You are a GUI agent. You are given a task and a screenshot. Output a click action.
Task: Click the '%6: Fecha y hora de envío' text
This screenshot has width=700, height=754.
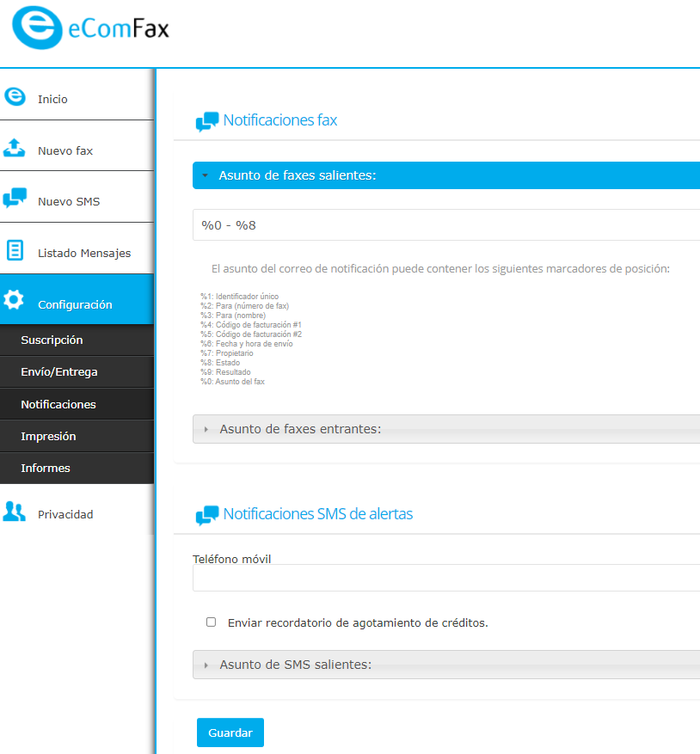247,344
